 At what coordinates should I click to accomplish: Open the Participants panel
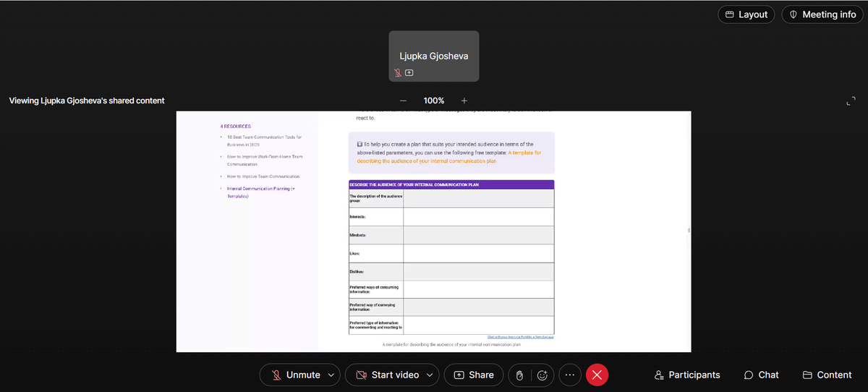tap(686, 375)
